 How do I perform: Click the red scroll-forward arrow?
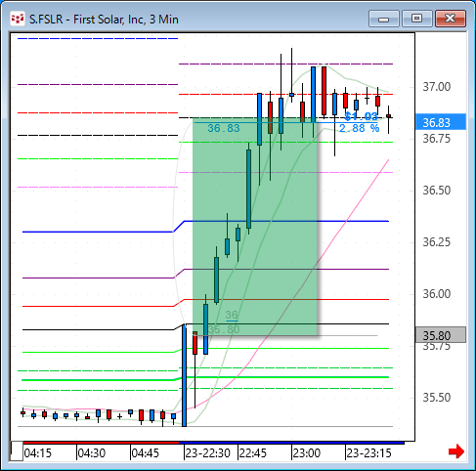[456, 451]
